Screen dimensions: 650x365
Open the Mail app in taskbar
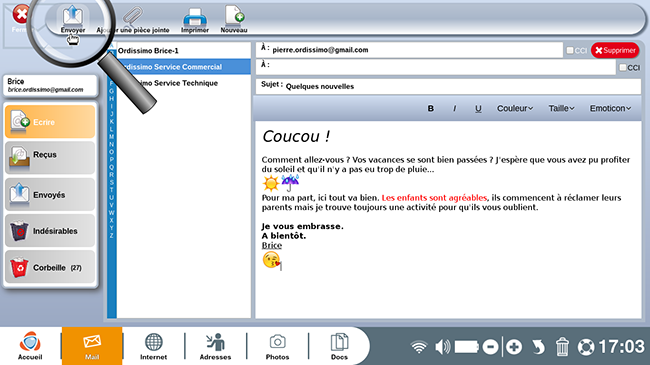92,346
